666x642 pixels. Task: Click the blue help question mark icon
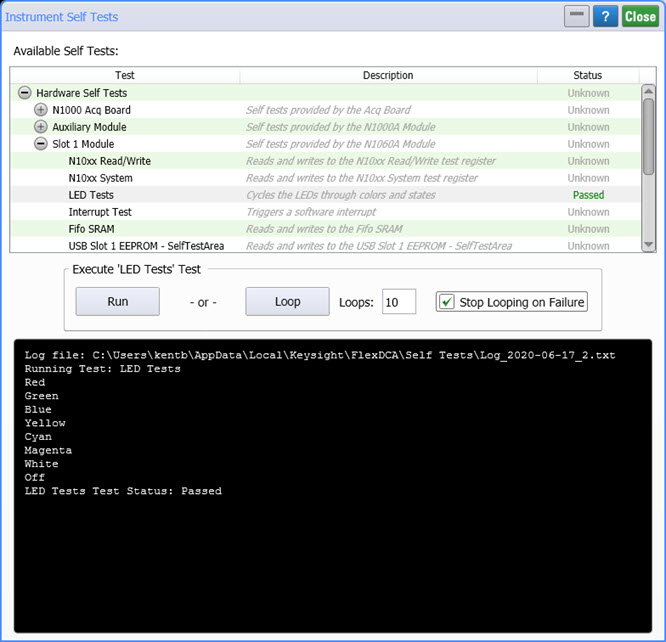tap(605, 16)
